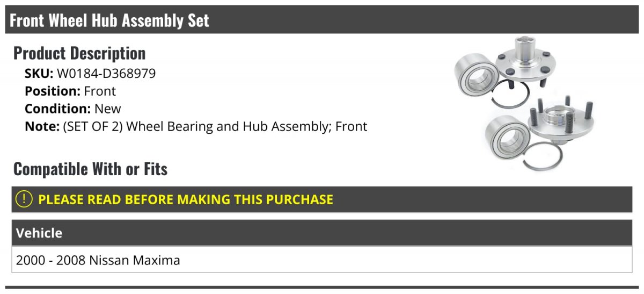
Task: Click the Compatible With or Fits heading
Action: click(x=90, y=169)
